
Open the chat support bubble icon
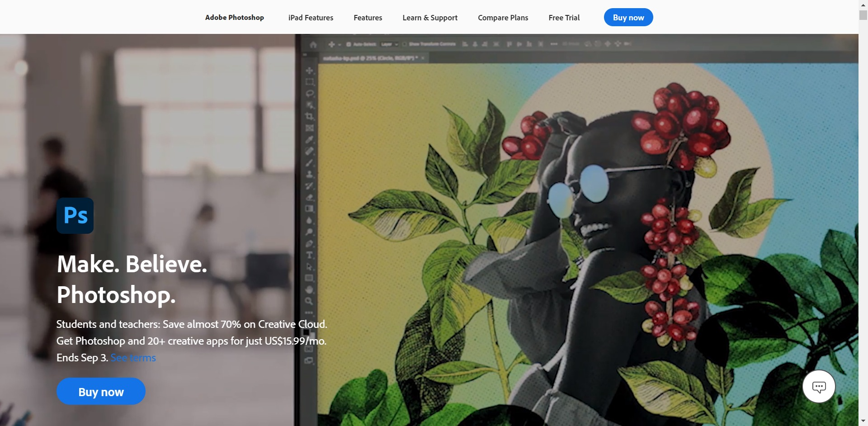point(819,386)
